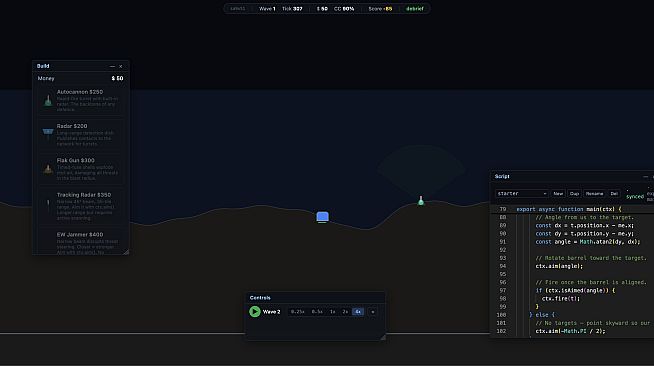The image size is (654, 366).
Task: Select the EW Jammer build entry
Action: pyautogui.click(x=80, y=241)
